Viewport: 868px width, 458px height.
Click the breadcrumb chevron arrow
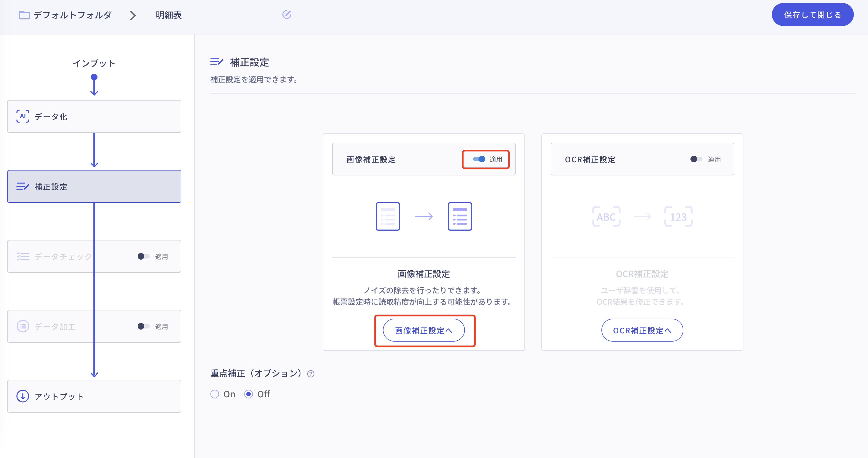tap(133, 16)
